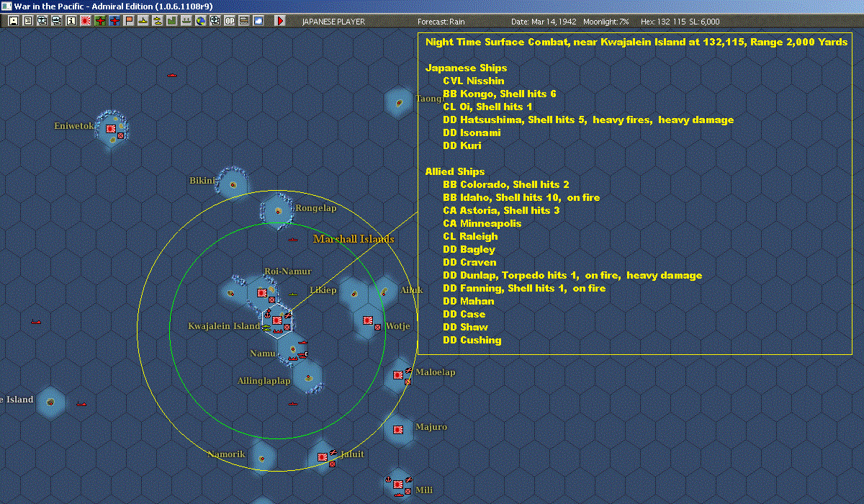Click the red play arrow button
The image size is (864, 504).
point(280,21)
